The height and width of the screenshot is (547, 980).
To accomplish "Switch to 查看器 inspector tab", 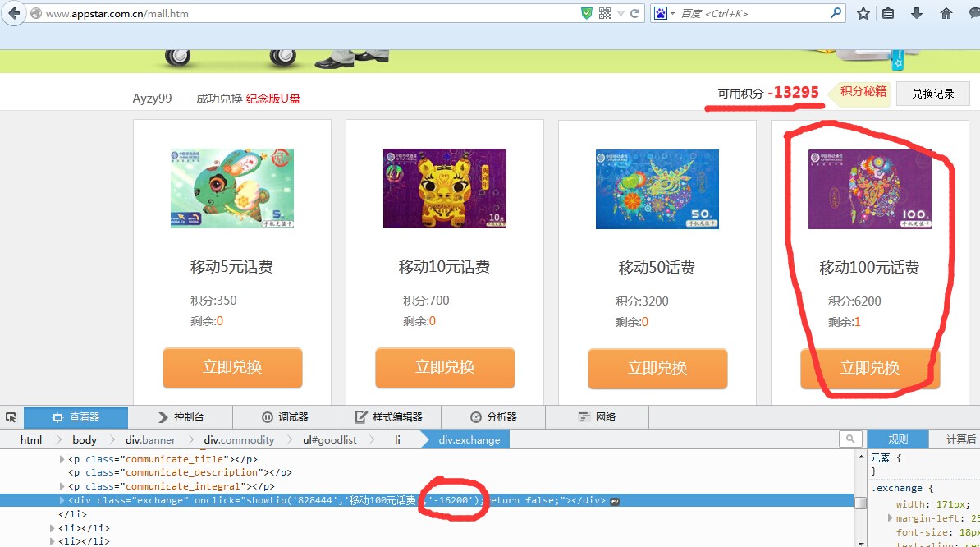I will coord(76,417).
